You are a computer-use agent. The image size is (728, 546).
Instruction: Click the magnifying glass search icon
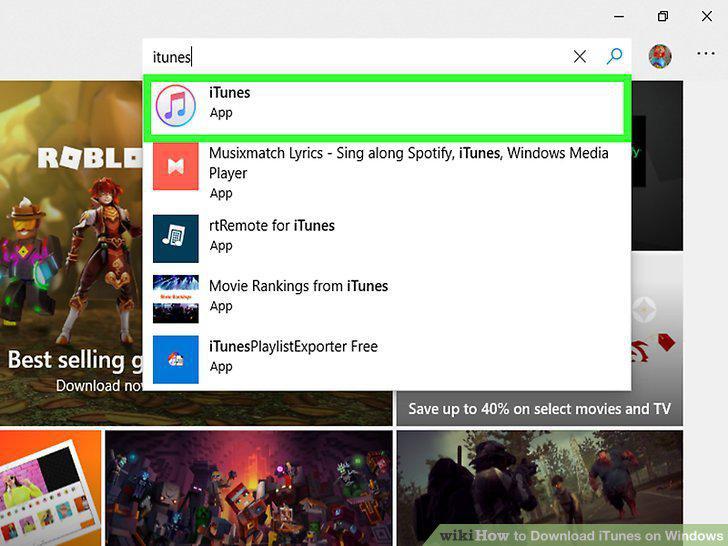[614, 56]
